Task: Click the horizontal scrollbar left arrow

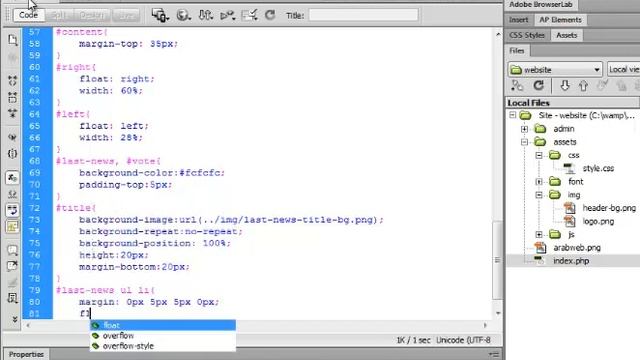Action: click(x=28, y=325)
